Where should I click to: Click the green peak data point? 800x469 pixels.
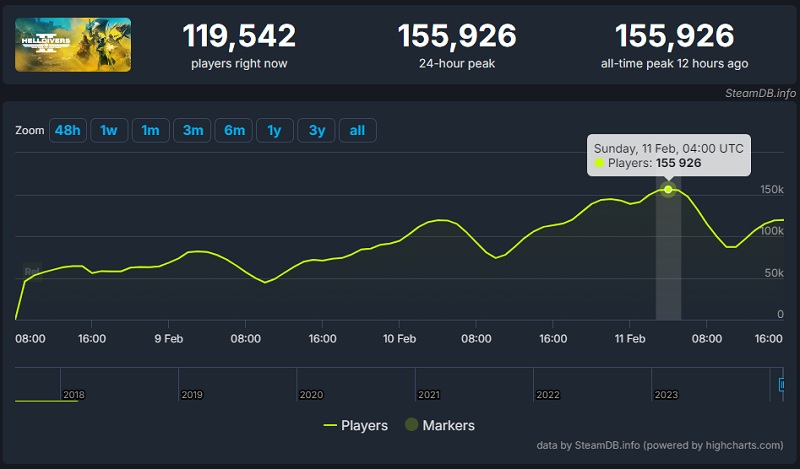pos(668,189)
